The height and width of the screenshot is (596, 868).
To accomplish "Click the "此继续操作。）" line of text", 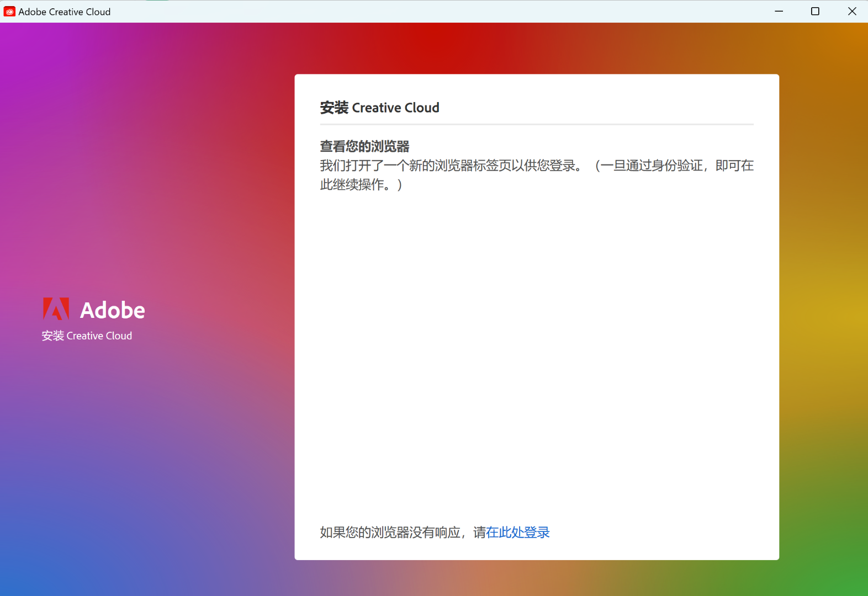I will pyautogui.click(x=361, y=185).
